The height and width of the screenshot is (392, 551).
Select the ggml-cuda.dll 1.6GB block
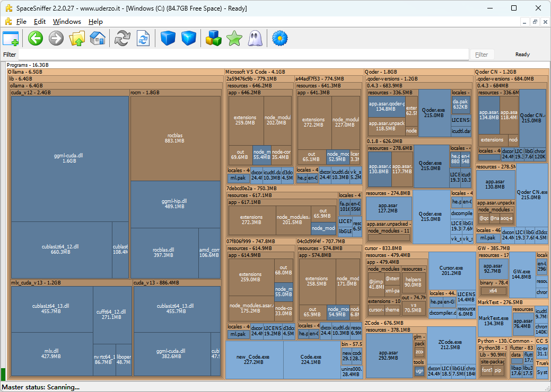tap(69, 158)
